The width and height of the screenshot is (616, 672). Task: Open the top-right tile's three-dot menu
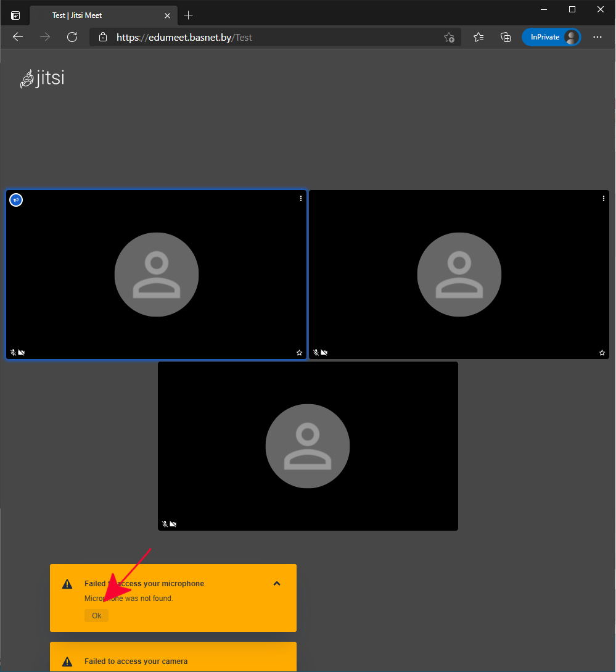604,199
